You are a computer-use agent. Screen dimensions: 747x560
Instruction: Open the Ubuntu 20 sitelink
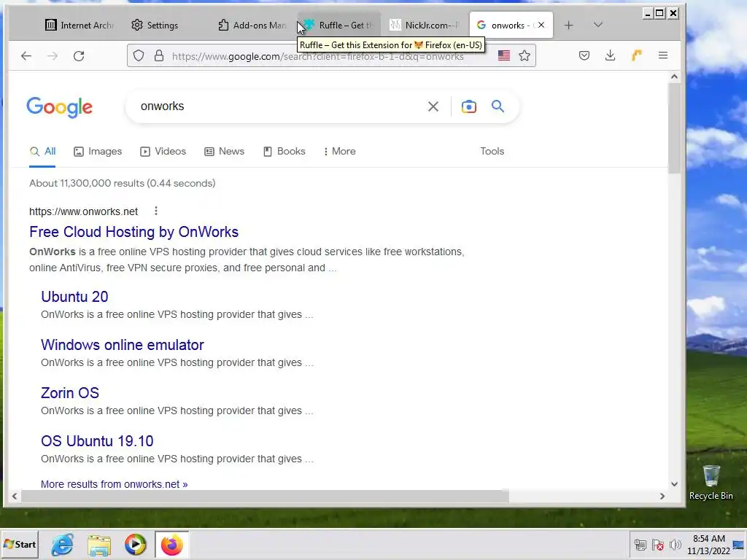point(74,297)
